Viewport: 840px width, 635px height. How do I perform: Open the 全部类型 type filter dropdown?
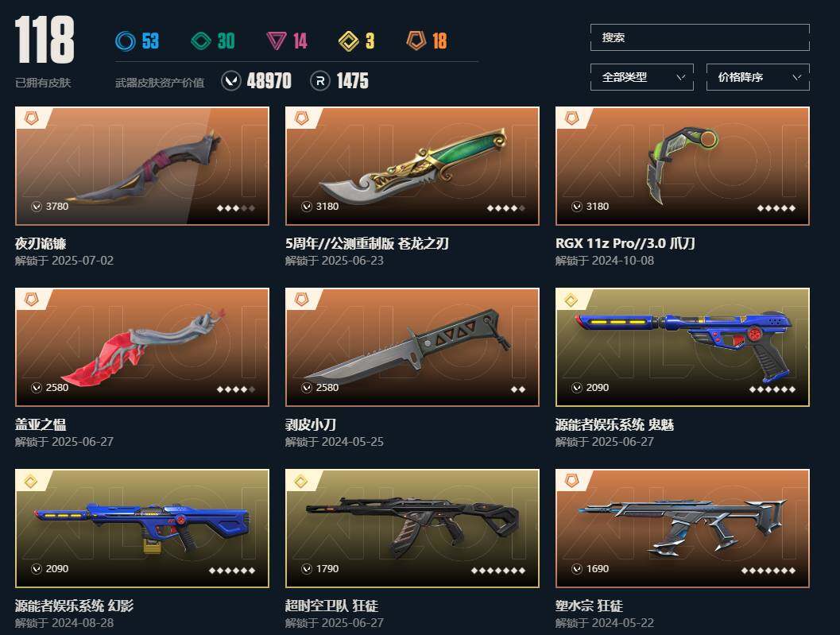(642, 77)
